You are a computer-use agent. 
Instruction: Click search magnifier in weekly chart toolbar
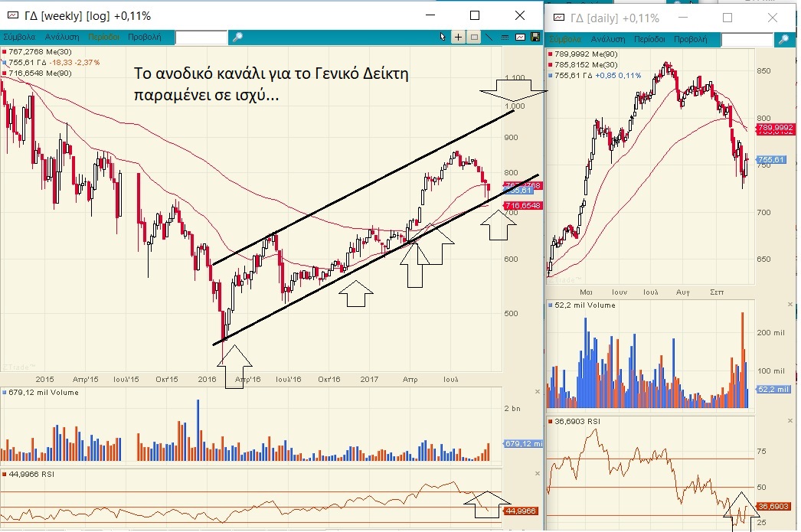click(x=237, y=37)
